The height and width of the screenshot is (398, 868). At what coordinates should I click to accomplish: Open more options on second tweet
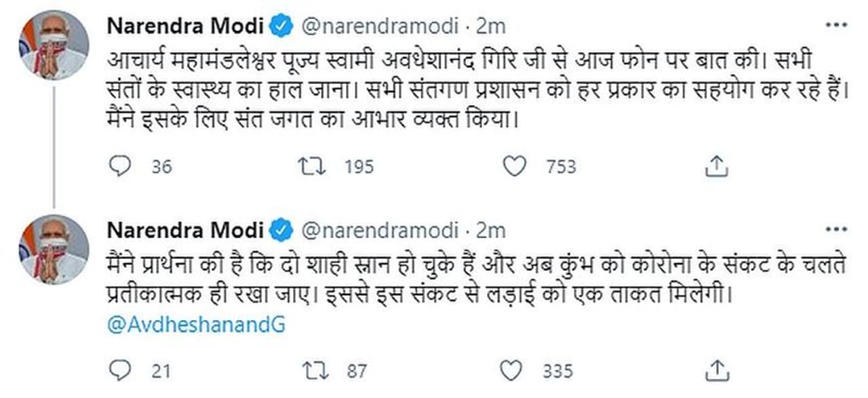[x=835, y=230]
